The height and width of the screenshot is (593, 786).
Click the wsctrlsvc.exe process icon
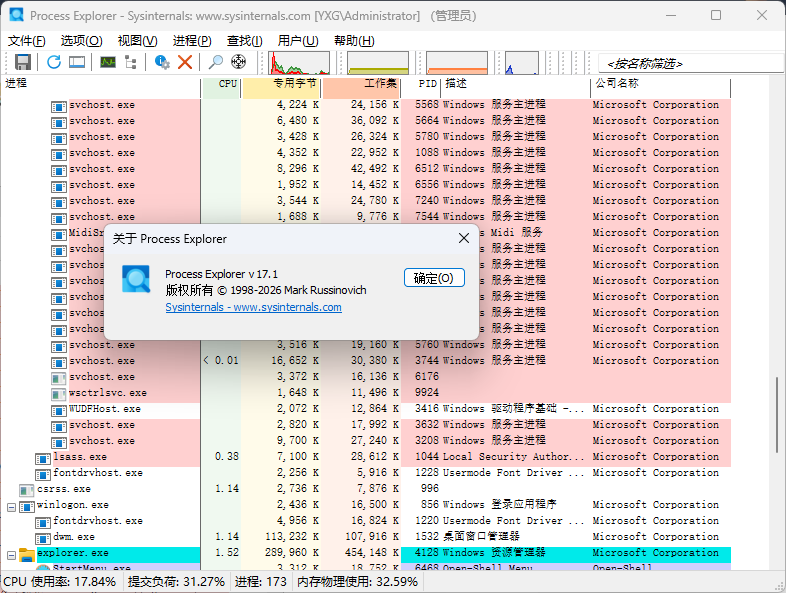pos(59,394)
